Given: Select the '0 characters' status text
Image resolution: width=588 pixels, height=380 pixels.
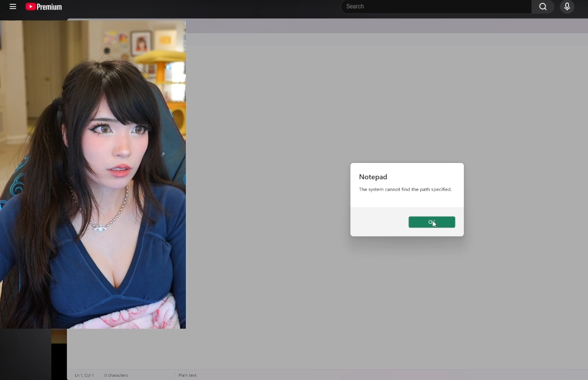Looking at the screenshot, I should (116, 375).
